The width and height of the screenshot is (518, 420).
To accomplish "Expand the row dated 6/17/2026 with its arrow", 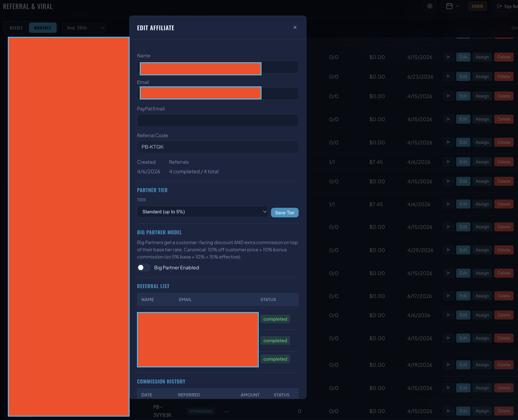I will [448, 296].
